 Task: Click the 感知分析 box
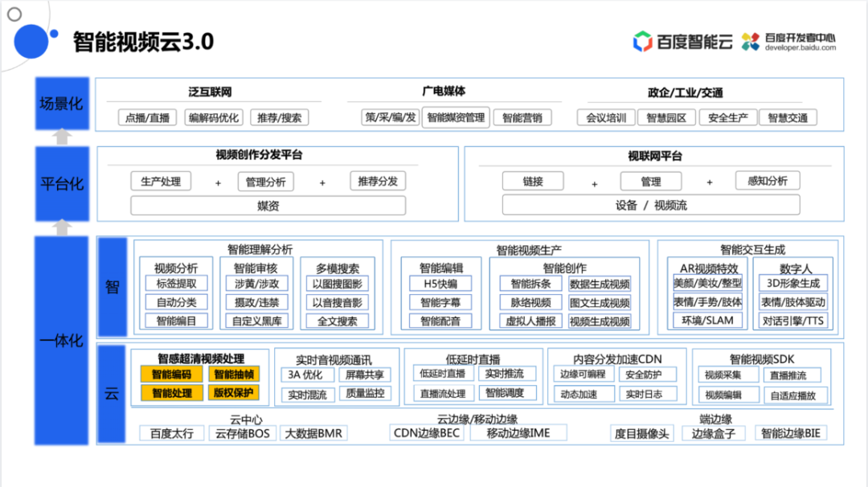pos(768,180)
